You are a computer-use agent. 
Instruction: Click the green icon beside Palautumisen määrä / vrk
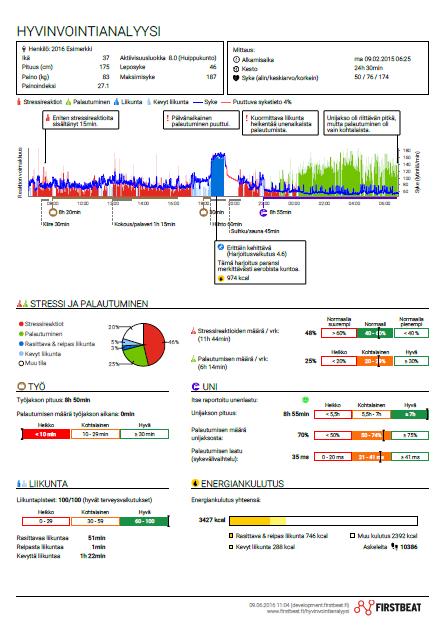(193, 358)
